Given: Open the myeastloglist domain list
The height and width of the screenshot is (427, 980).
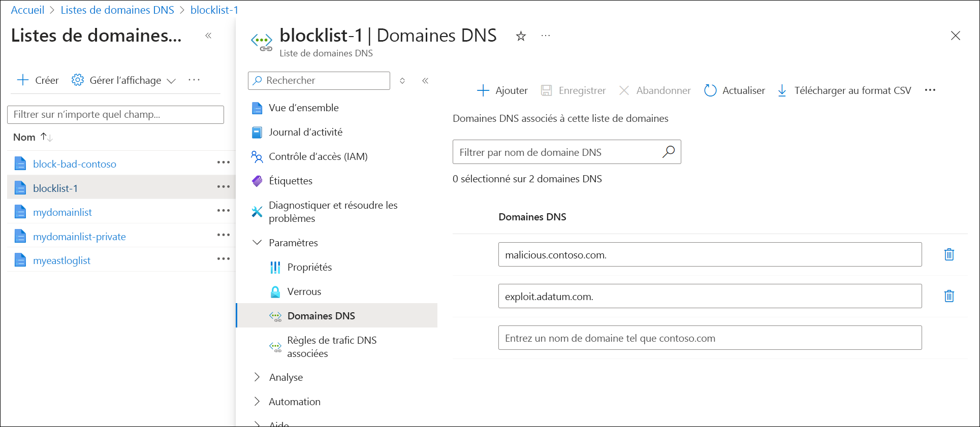Looking at the screenshot, I should coord(61,260).
